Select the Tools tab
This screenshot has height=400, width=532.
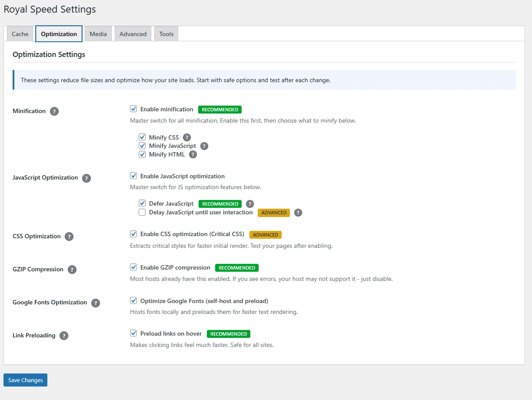(x=166, y=33)
